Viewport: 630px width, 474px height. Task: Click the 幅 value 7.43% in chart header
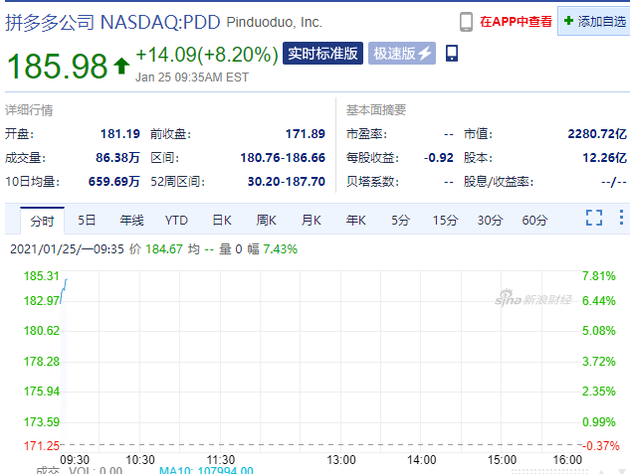pyautogui.click(x=280, y=249)
